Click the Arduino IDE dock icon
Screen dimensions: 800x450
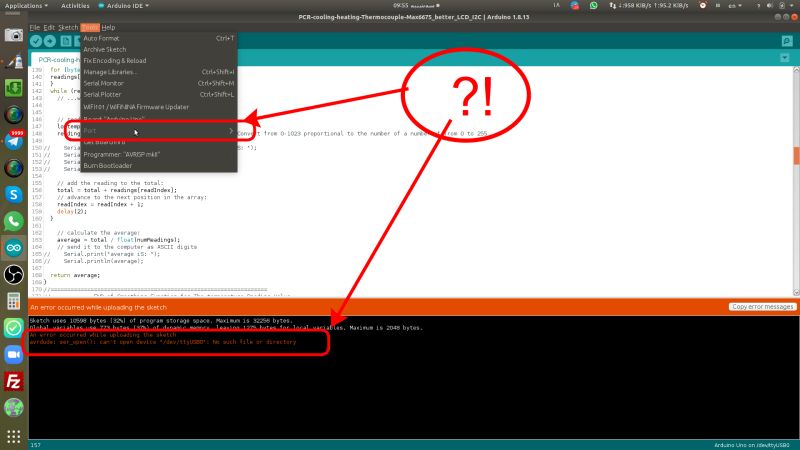14,248
